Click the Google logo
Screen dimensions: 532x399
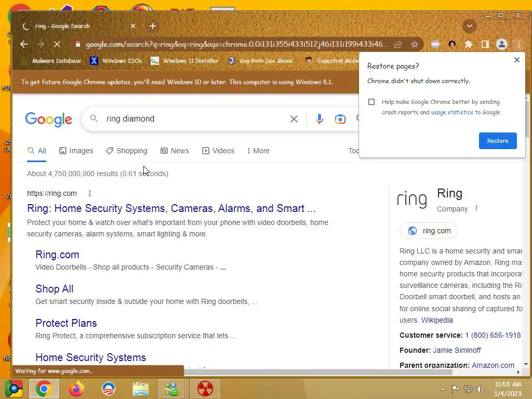[48, 119]
